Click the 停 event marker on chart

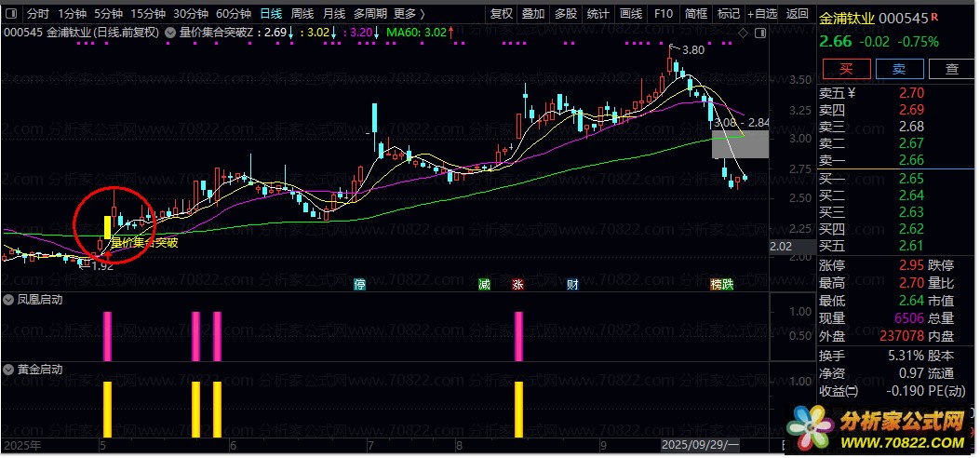pyautogui.click(x=360, y=284)
